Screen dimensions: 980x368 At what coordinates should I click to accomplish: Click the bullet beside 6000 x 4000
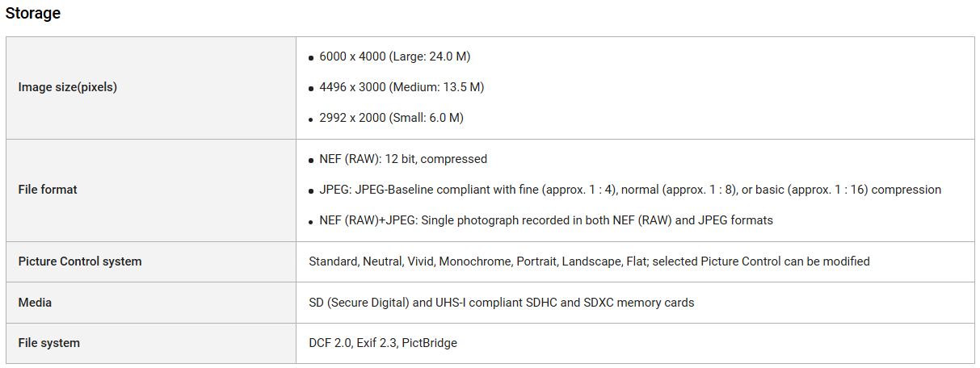pos(311,59)
